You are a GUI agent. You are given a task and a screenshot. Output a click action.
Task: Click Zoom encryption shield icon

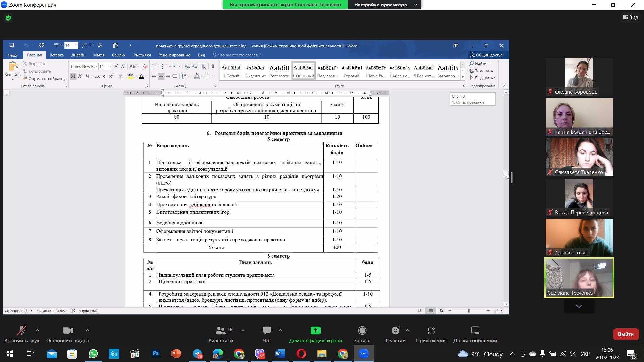(x=8, y=18)
